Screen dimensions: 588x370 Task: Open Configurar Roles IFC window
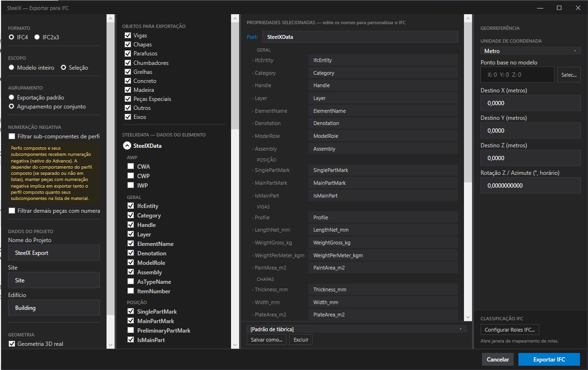510,330
